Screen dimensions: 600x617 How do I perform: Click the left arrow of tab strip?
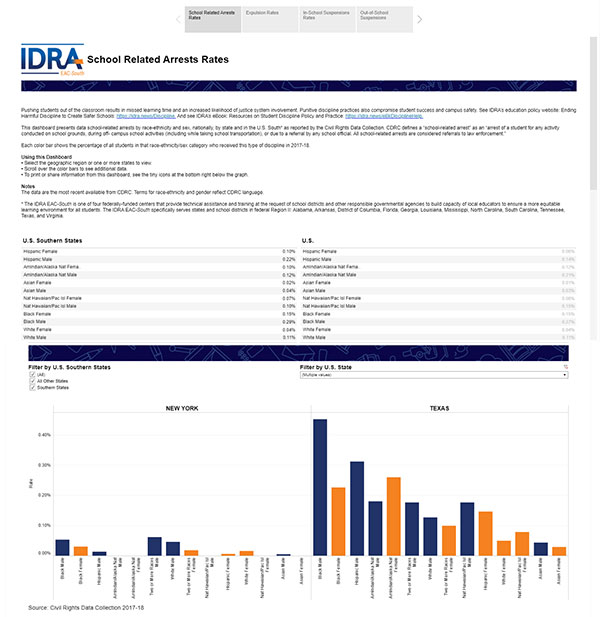click(x=176, y=18)
